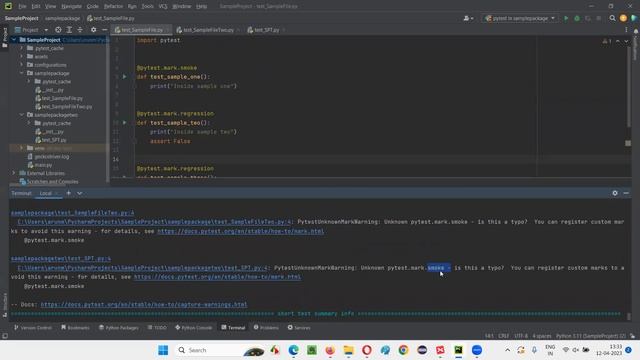Collapse the samplepackage folder
Image resolution: width=640 pixels, height=360 pixels.
(22, 73)
